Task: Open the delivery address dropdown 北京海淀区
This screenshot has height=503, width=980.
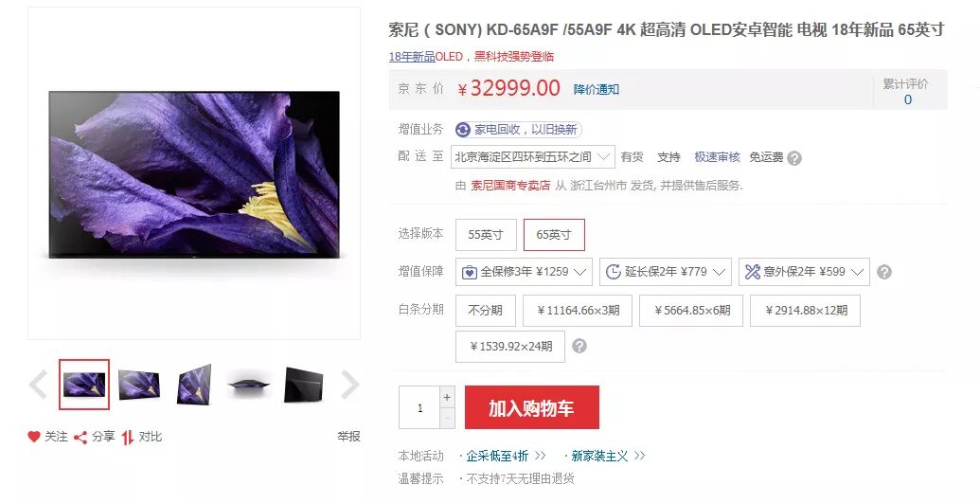Action: point(532,156)
